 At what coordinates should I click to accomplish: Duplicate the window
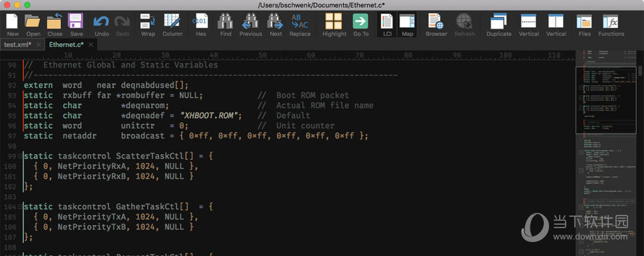(x=499, y=25)
